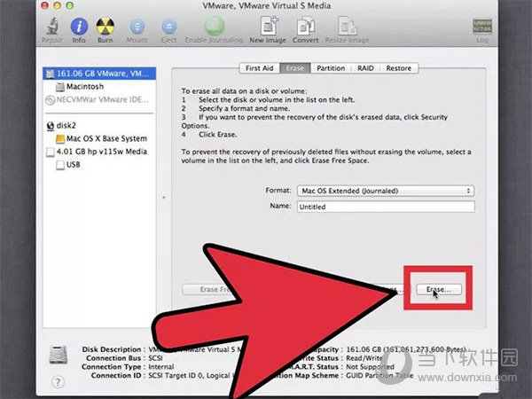532x399 pixels.
Task: Switch to the First Aid tab
Action: coord(260,68)
